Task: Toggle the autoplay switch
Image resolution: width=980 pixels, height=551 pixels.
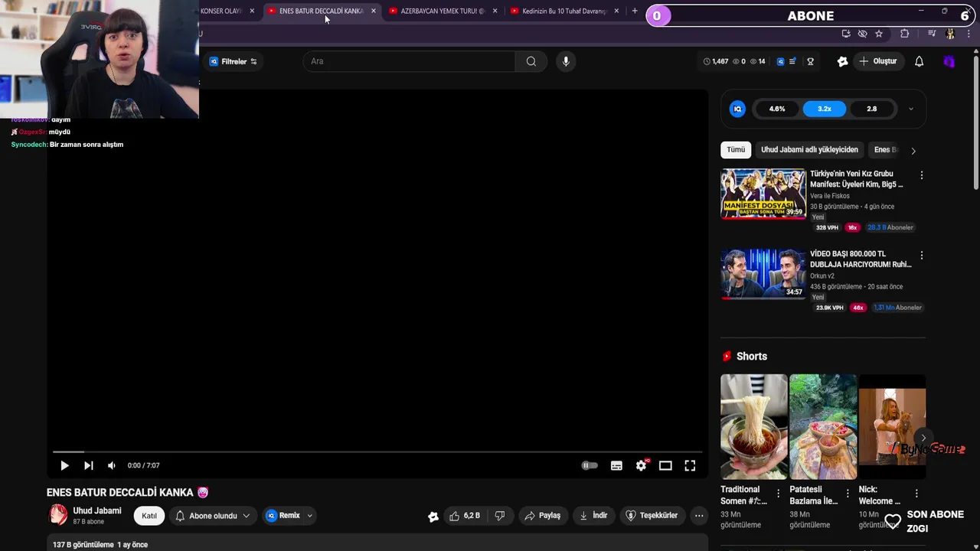Action: [590, 465]
